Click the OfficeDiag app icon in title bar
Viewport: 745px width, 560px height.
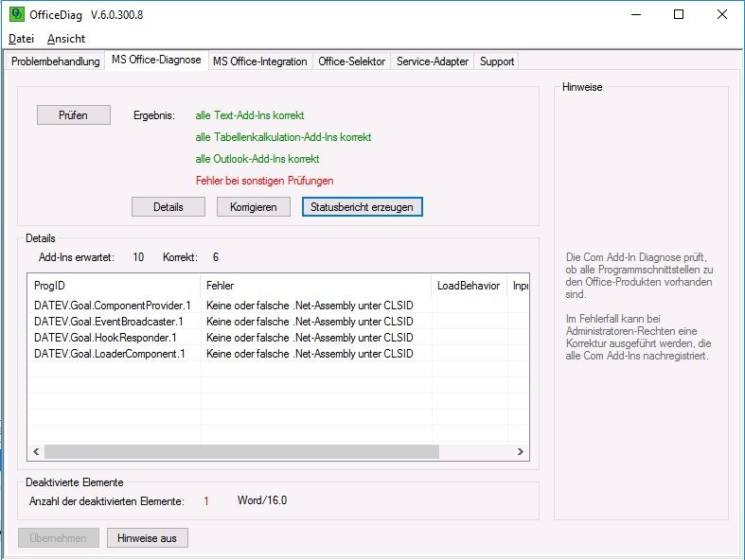point(17,14)
